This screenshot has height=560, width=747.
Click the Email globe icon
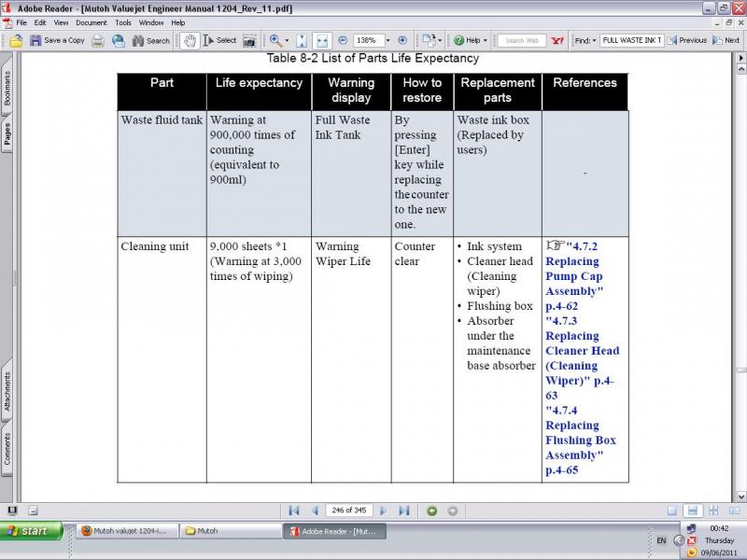[x=119, y=40]
